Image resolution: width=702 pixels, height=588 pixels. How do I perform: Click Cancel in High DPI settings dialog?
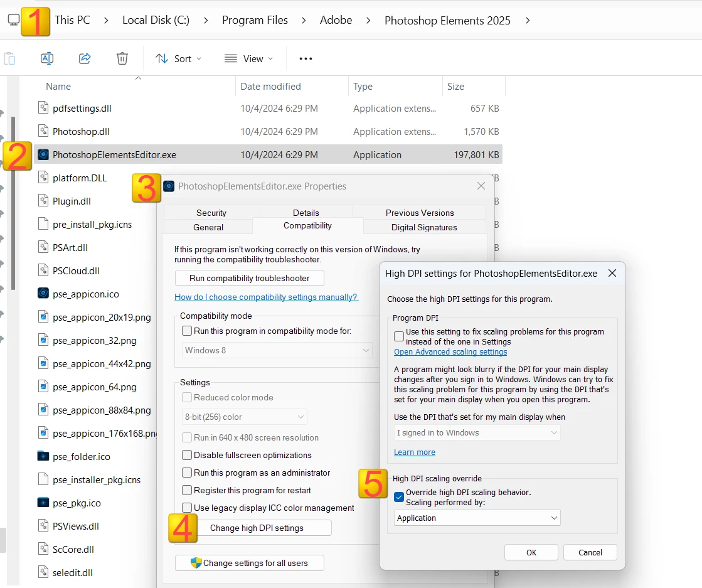coord(590,552)
